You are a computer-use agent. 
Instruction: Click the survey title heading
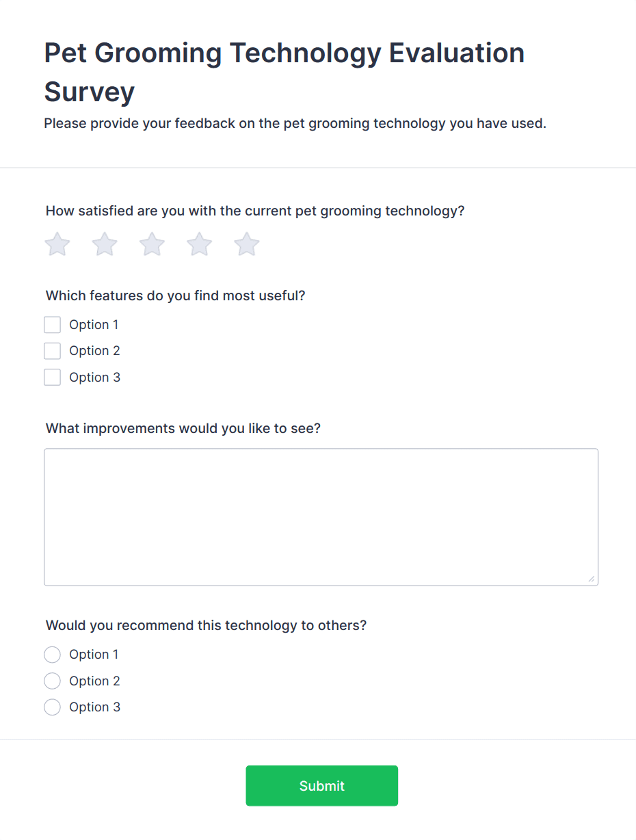pos(284,72)
